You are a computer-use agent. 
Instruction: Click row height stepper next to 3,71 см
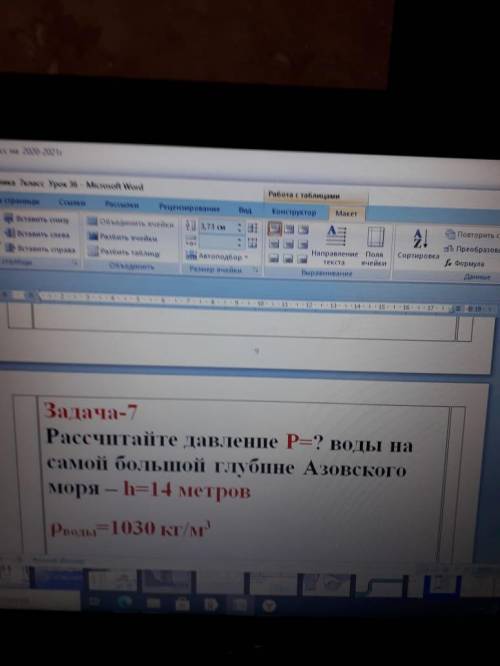pos(240,227)
